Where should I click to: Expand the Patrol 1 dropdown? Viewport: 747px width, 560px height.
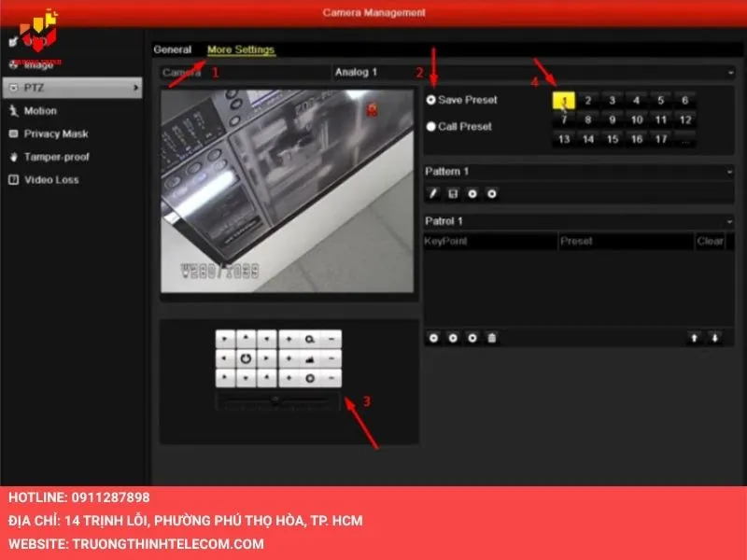coord(729,221)
